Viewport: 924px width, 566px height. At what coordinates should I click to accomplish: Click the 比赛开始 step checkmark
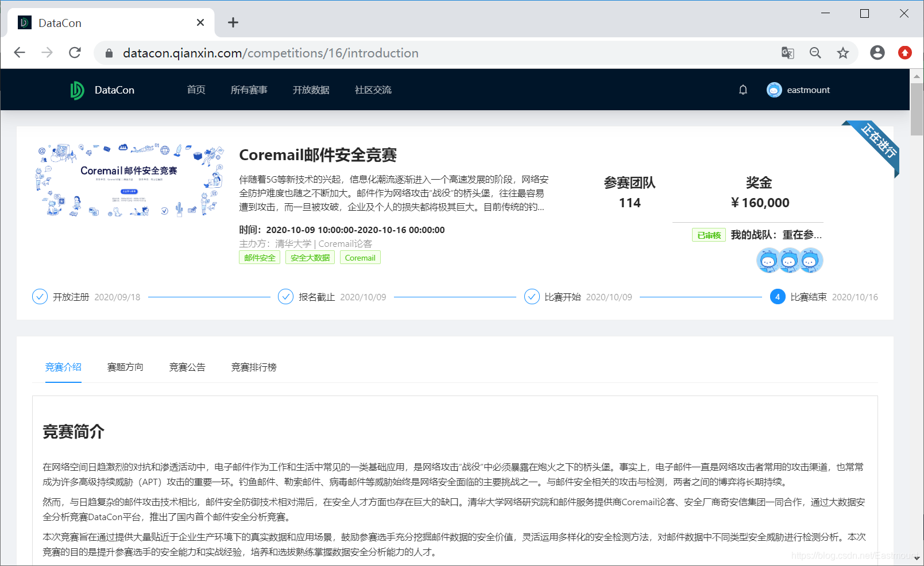point(532,297)
